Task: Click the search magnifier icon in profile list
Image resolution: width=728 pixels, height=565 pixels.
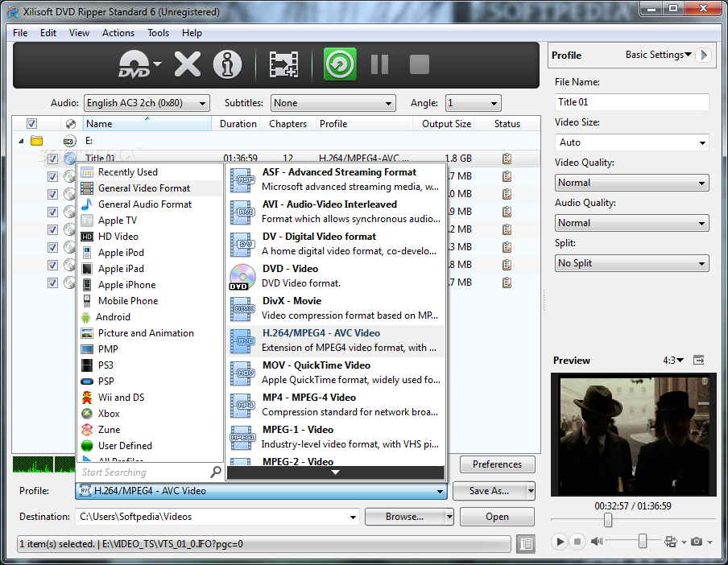Action: pyautogui.click(x=216, y=472)
